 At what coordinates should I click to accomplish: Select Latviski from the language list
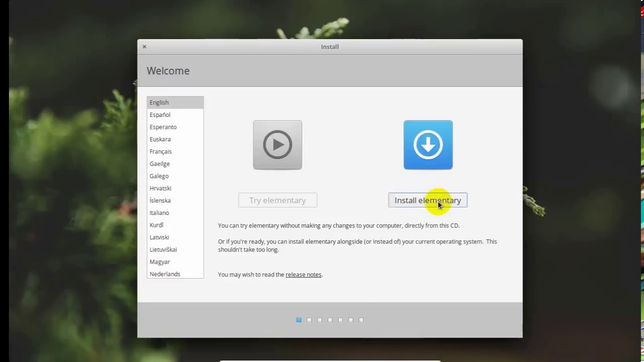[x=175, y=237]
